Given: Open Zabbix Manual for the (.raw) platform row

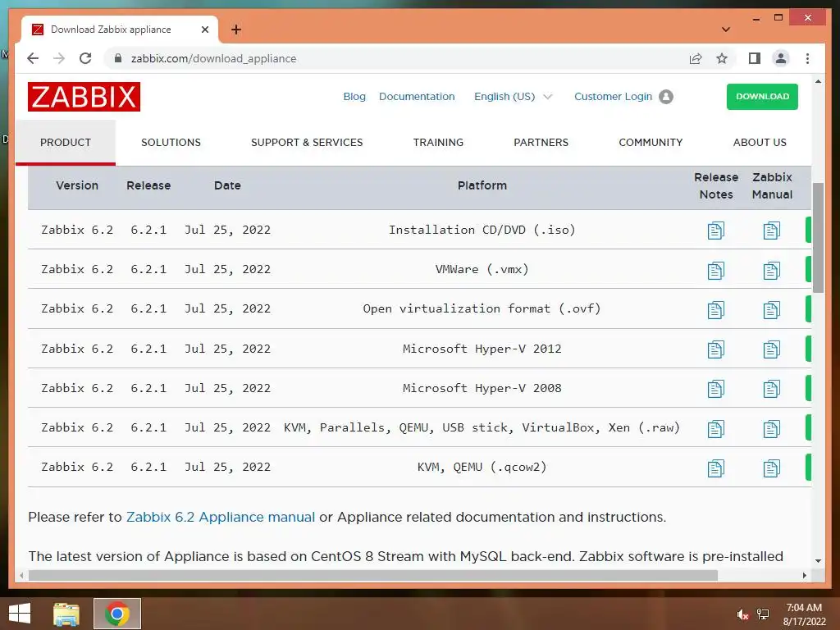Looking at the screenshot, I should click(x=771, y=428).
